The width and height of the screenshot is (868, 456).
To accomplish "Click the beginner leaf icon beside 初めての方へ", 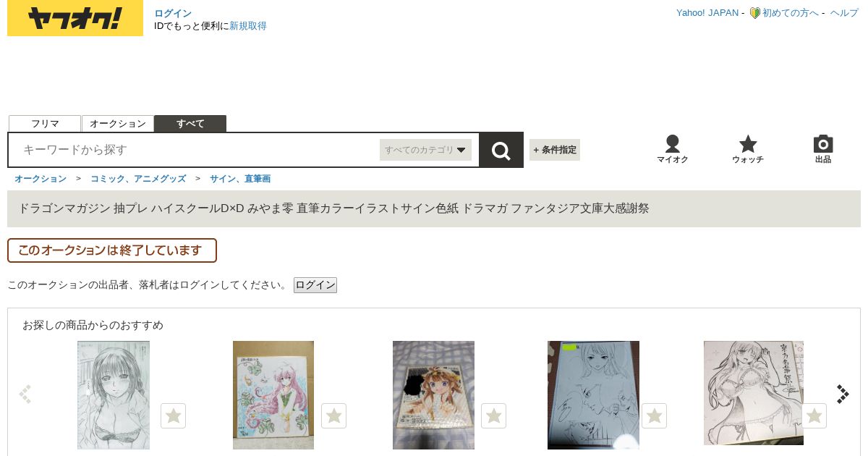I will [754, 13].
